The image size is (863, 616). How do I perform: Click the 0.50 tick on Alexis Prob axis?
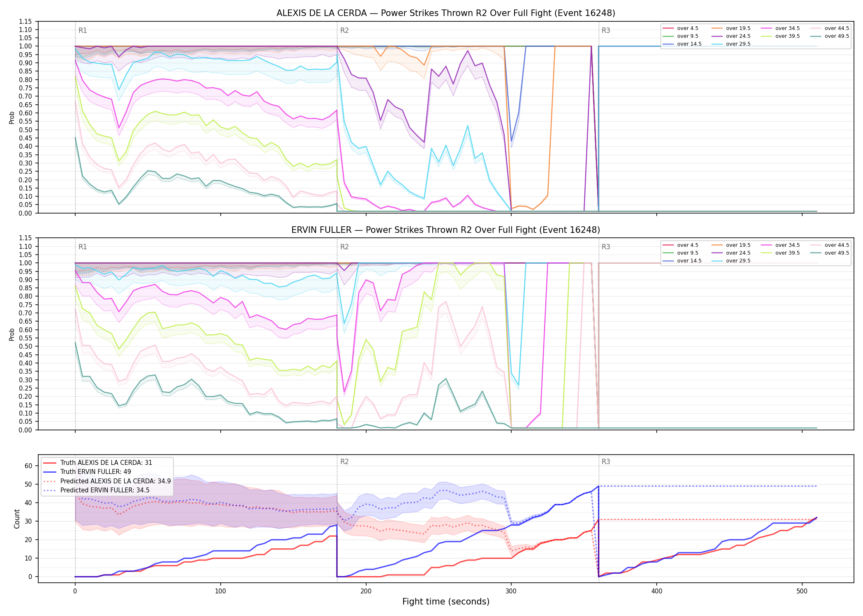[x=25, y=130]
